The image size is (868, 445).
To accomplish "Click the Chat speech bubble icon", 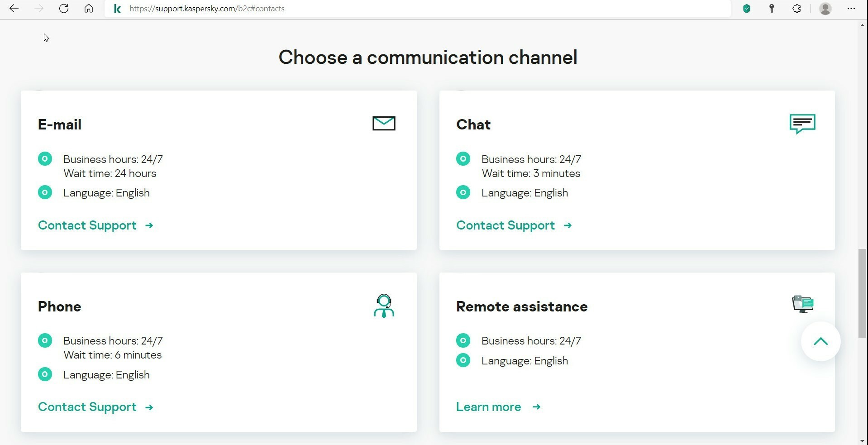I will (x=802, y=124).
